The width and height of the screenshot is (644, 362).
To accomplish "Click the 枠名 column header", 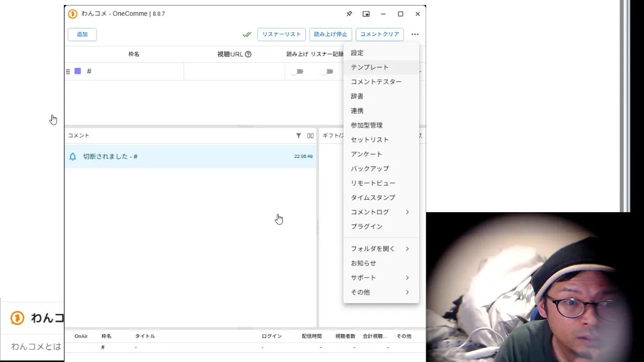I will [x=134, y=54].
